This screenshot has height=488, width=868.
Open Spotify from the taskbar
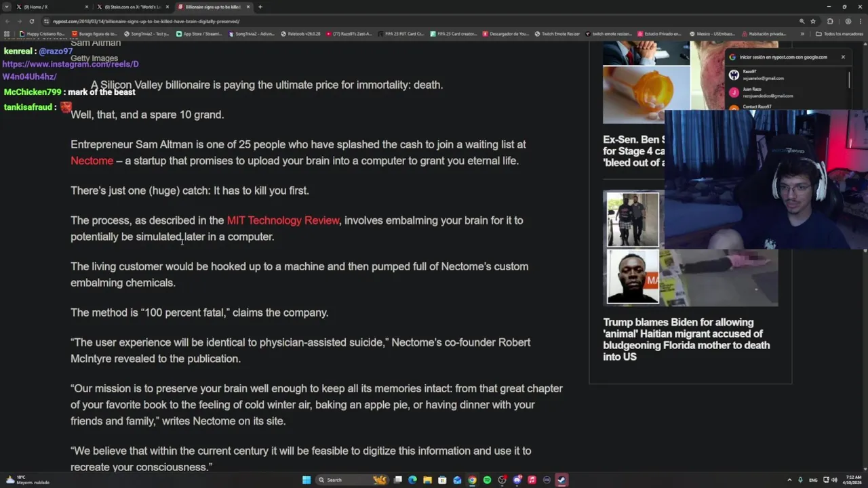click(487, 480)
